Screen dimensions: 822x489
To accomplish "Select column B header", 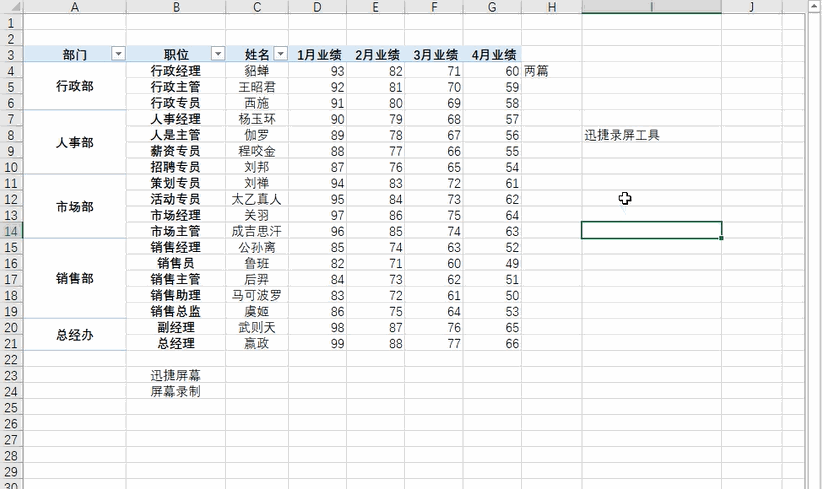I will 176,7.
